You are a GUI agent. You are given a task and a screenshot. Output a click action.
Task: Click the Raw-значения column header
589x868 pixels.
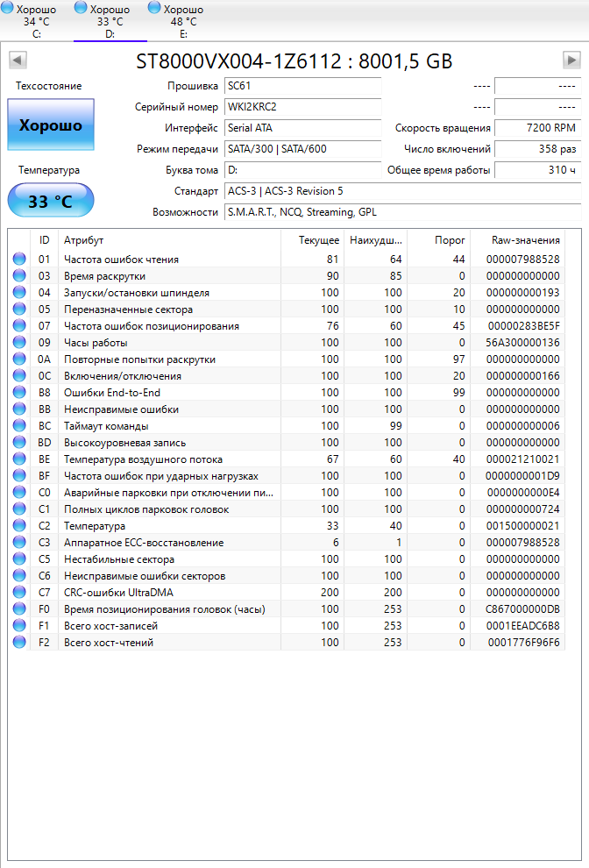(x=518, y=239)
